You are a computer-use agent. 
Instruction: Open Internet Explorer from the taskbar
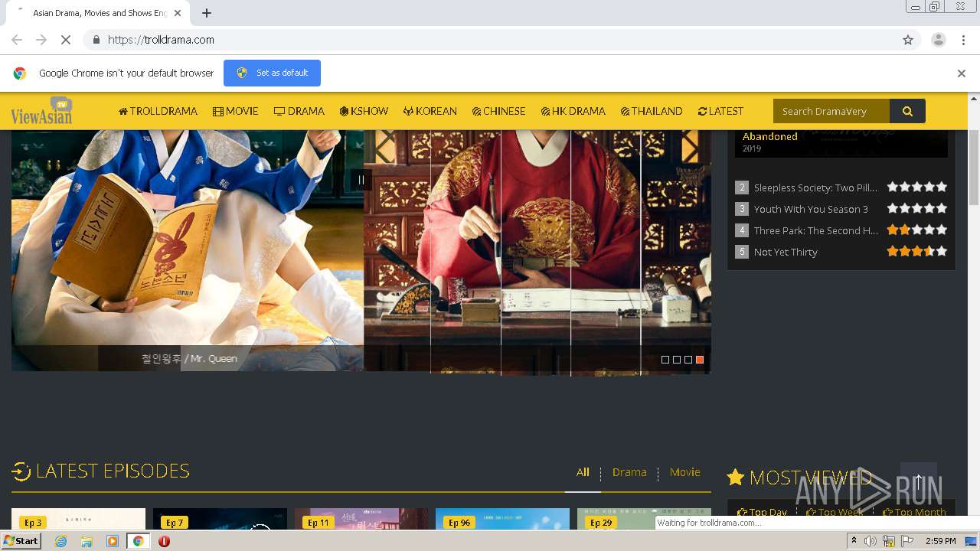(60, 541)
